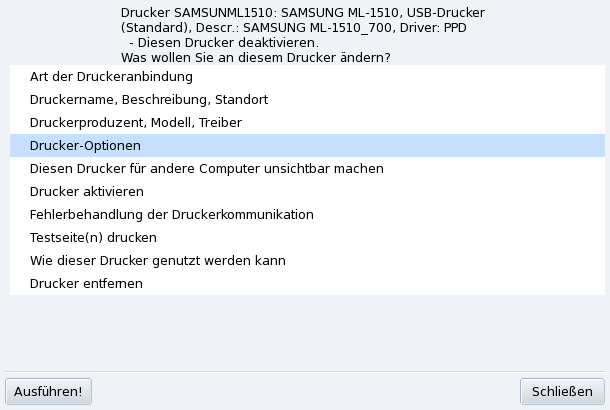Click the highlighted 'Drucker-Optionen' item
Viewport: 610px width, 410px height.
coord(85,146)
